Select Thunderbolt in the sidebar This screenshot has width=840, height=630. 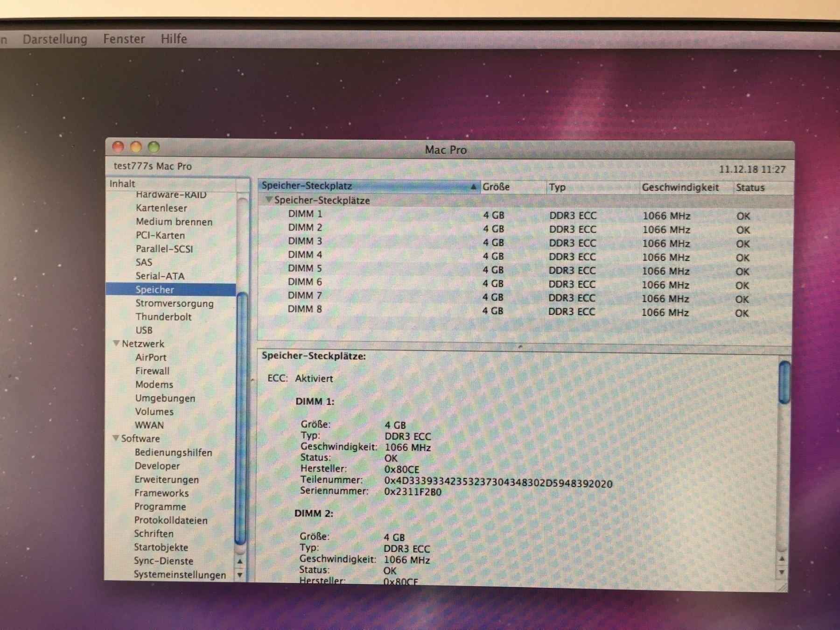click(x=163, y=316)
